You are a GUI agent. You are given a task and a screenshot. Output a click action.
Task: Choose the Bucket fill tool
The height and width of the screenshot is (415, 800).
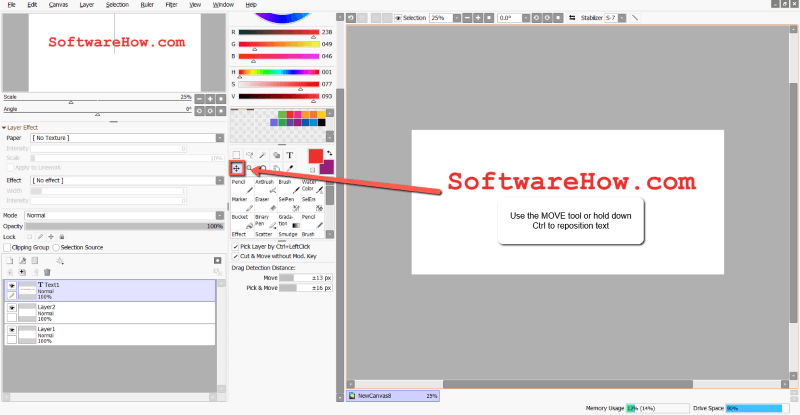click(242, 221)
